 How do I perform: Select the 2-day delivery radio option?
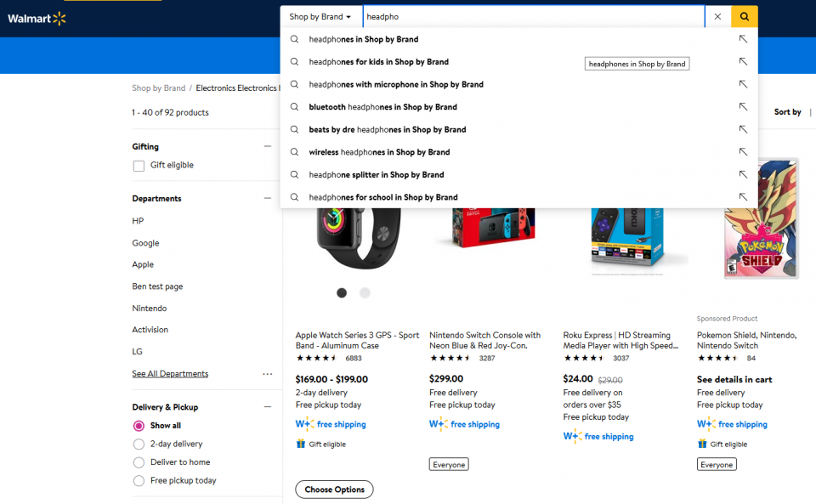(139, 445)
